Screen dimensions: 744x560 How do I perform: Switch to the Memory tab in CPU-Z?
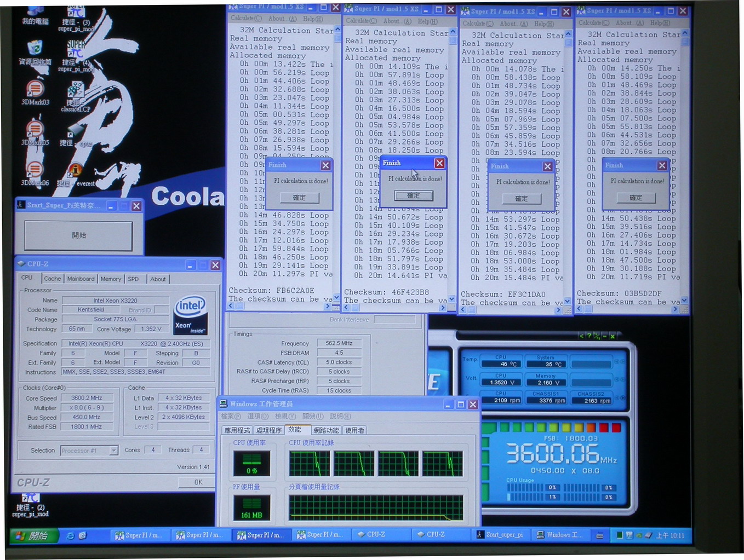pos(111,279)
